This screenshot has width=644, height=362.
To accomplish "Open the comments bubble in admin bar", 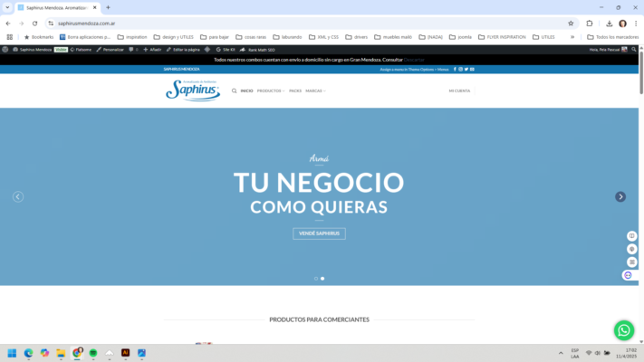I will 133,50.
